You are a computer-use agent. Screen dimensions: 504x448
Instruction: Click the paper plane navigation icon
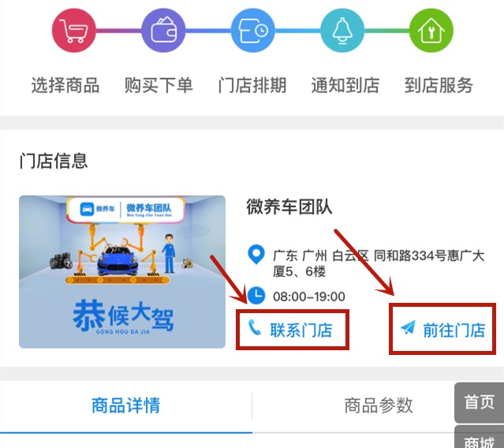[409, 328]
